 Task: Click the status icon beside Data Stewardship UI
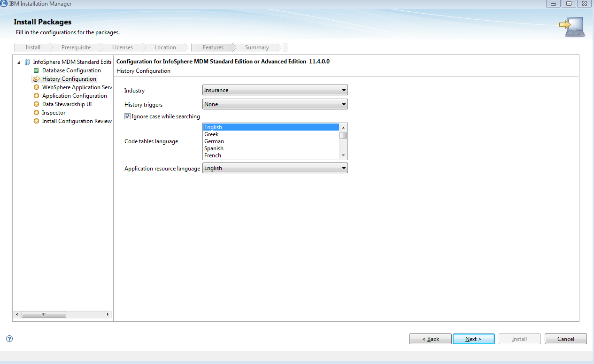point(36,104)
